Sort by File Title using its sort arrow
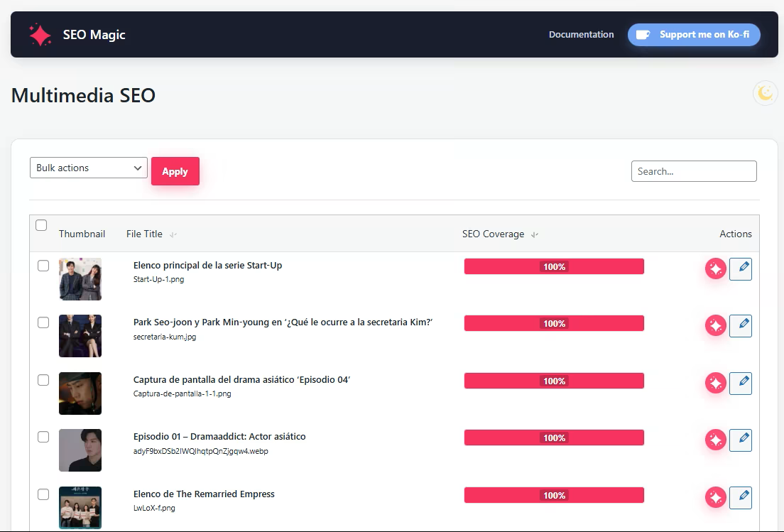The height and width of the screenshot is (532, 784). click(x=173, y=234)
